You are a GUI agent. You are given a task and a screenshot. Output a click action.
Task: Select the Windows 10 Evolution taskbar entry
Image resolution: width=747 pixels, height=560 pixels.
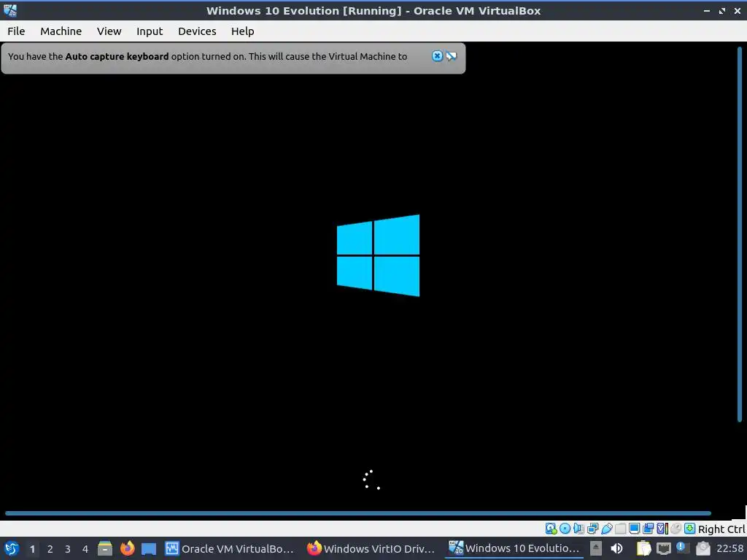pyautogui.click(x=514, y=548)
